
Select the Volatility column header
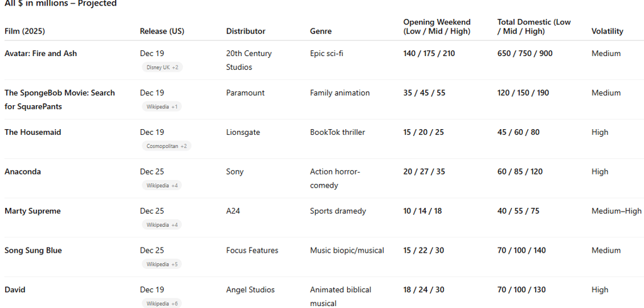coord(607,31)
